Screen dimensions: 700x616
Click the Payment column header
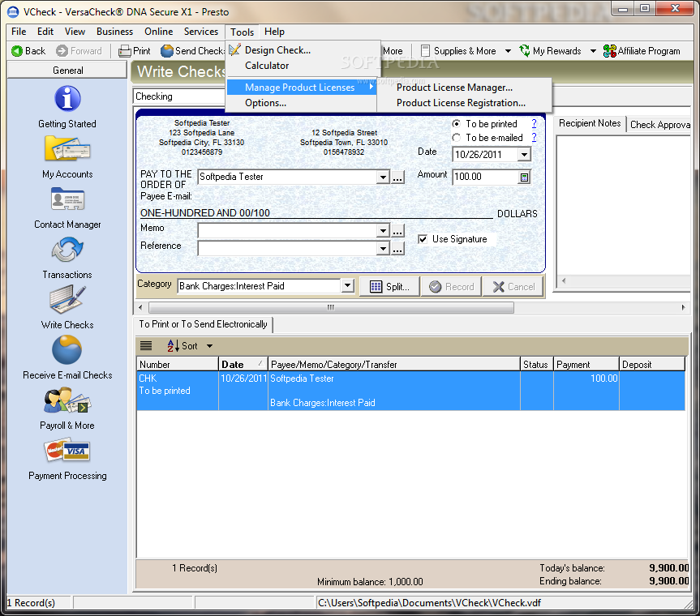(586, 365)
